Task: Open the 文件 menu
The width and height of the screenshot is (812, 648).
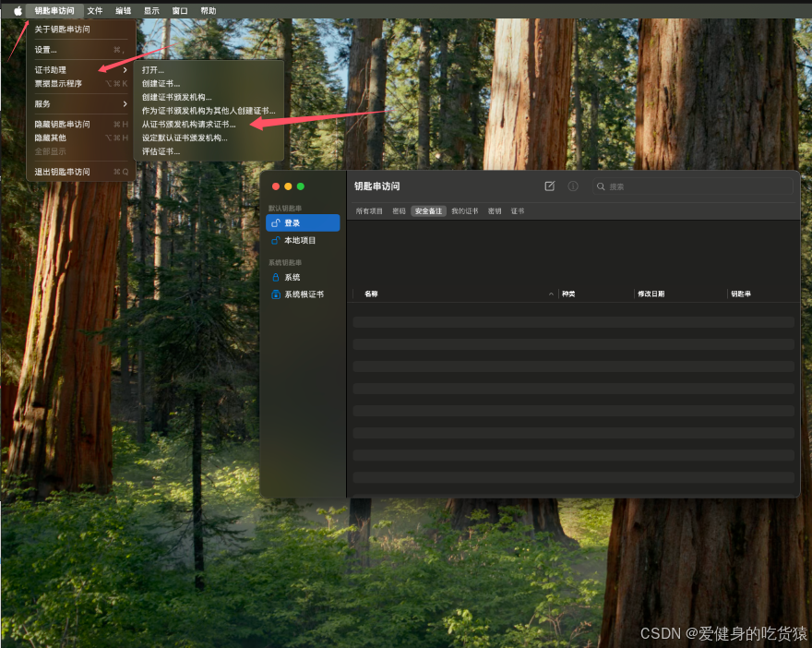Action: click(x=95, y=11)
